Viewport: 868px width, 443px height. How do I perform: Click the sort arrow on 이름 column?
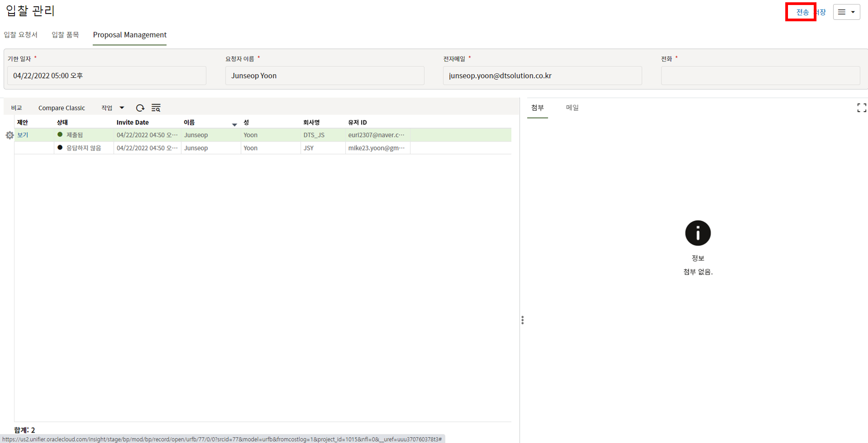(x=234, y=124)
